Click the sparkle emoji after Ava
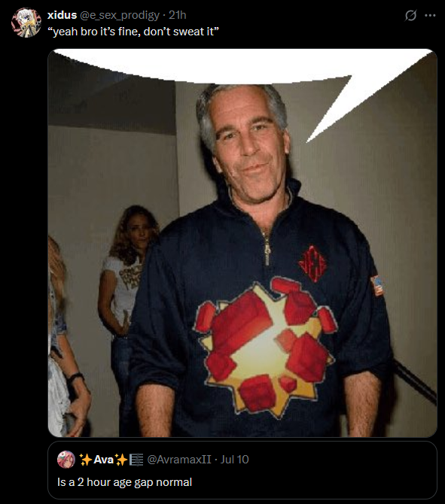 pyautogui.click(x=121, y=460)
